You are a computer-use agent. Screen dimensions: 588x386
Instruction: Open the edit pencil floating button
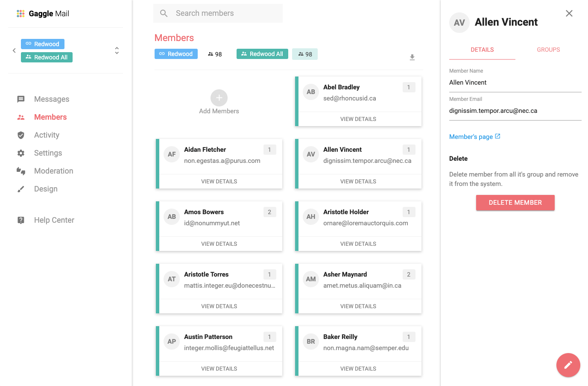(568, 365)
